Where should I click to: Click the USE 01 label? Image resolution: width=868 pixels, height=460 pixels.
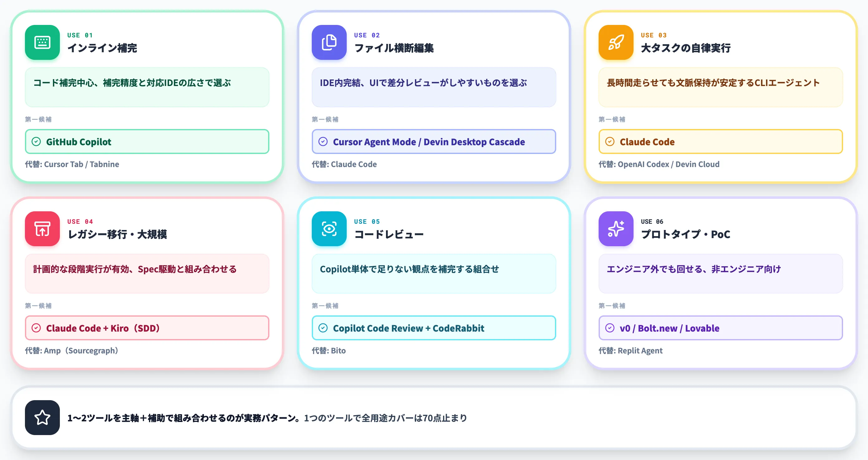click(80, 35)
